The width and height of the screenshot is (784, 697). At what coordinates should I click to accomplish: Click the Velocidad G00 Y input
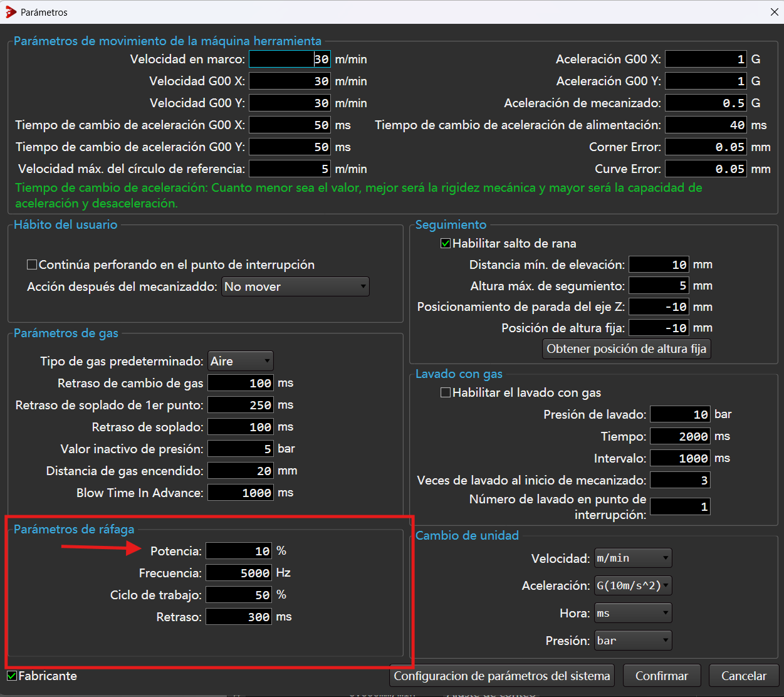(290, 103)
